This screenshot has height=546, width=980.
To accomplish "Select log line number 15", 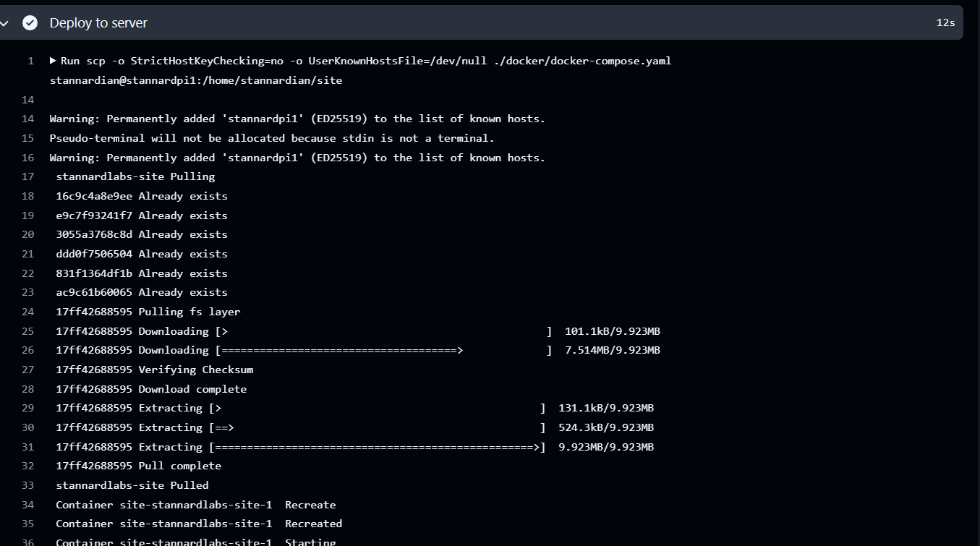I will point(28,138).
